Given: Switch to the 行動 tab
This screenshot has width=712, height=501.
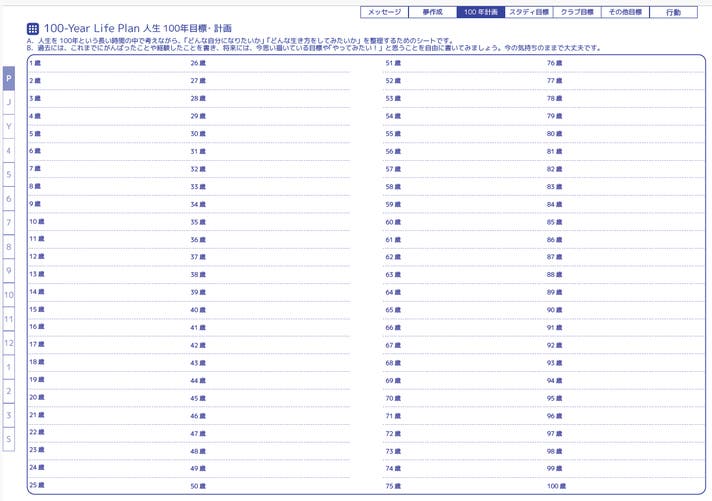Looking at the screenshot, I should 673,12.
